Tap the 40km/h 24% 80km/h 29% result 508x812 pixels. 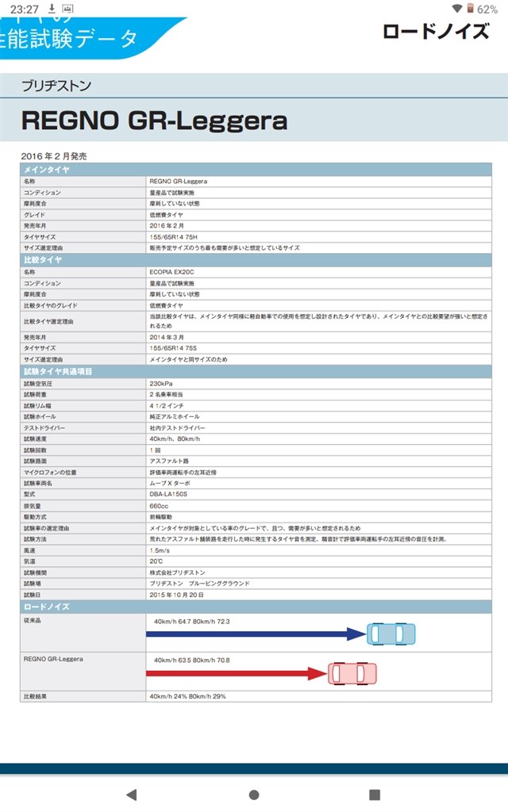187,696
